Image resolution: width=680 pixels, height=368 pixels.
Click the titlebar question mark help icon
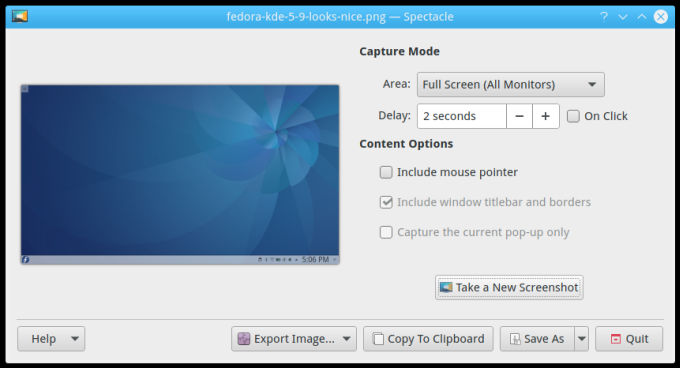coord(604,17)
